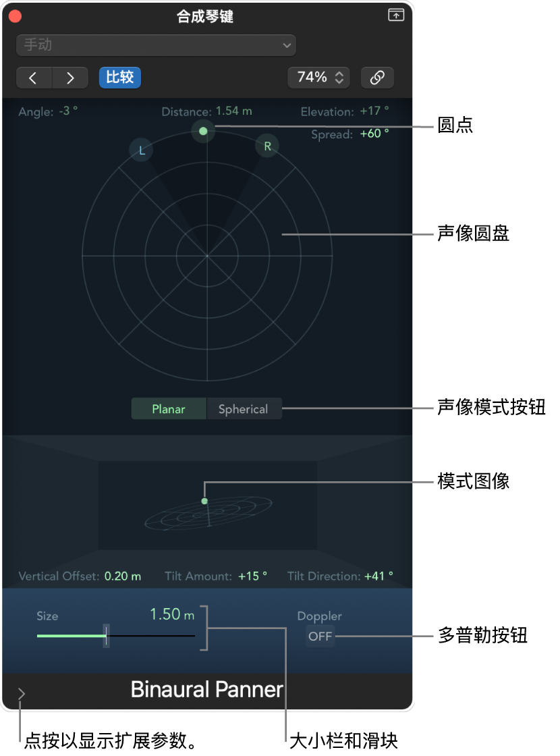
Task: Click the Tilt Direction value +41°
Action: [379, 576]
